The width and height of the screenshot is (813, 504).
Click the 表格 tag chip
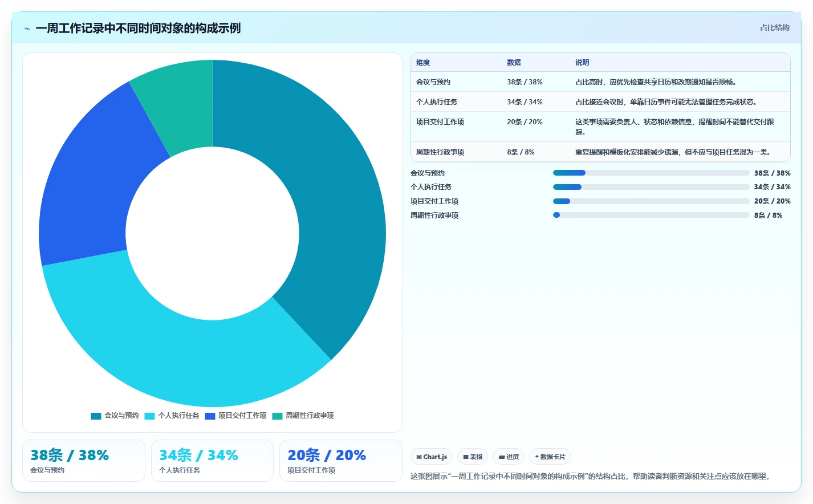coord(473,457)
